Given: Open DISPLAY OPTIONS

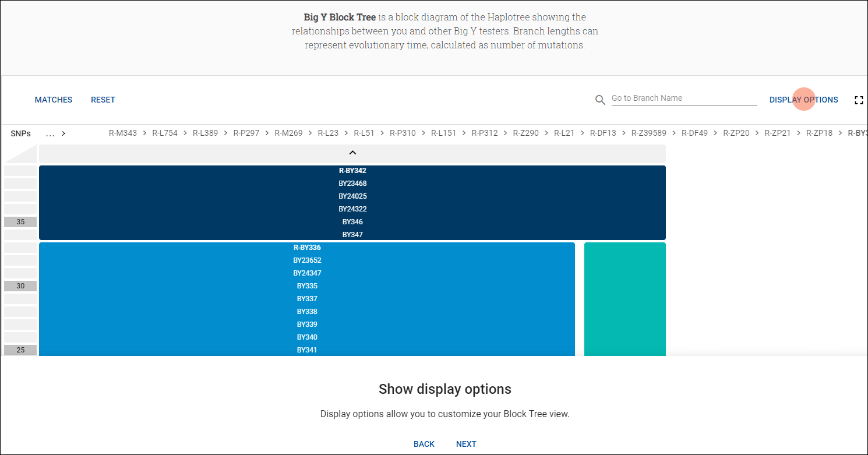Looking at the screenshot, I should tap(803, 100).
